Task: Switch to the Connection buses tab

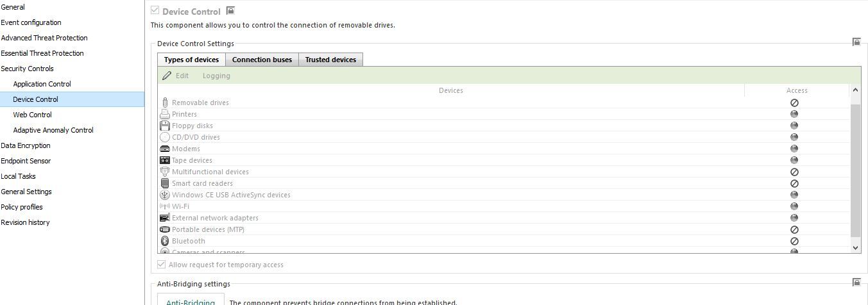Action: click(x=262, y=60)
